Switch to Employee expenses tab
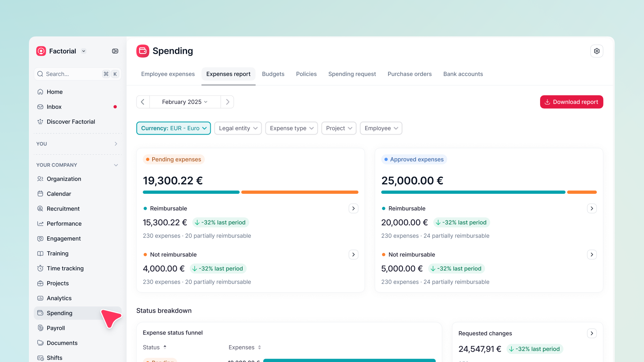 tap(168, 74)
